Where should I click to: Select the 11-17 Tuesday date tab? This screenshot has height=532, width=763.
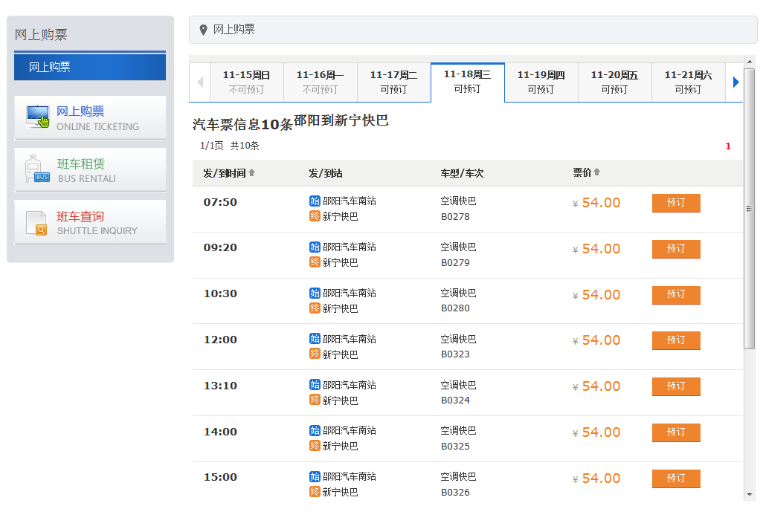click(x=393, y=82)
